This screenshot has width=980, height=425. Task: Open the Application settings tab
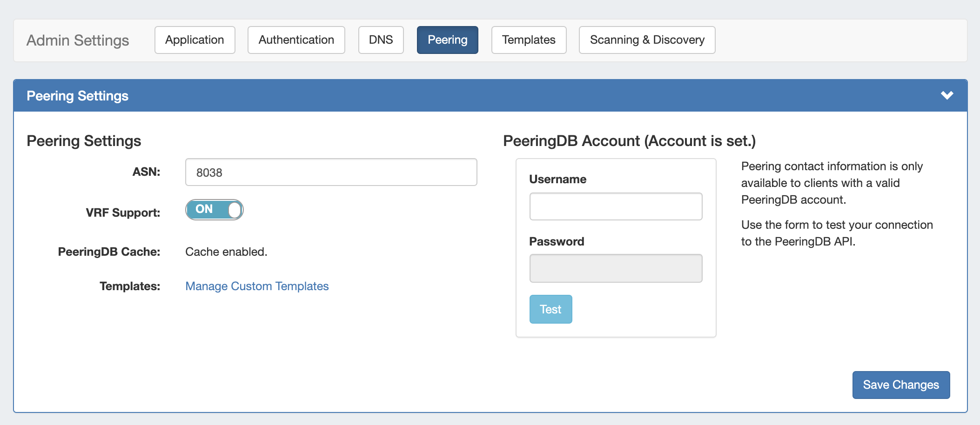pos(195,40)
